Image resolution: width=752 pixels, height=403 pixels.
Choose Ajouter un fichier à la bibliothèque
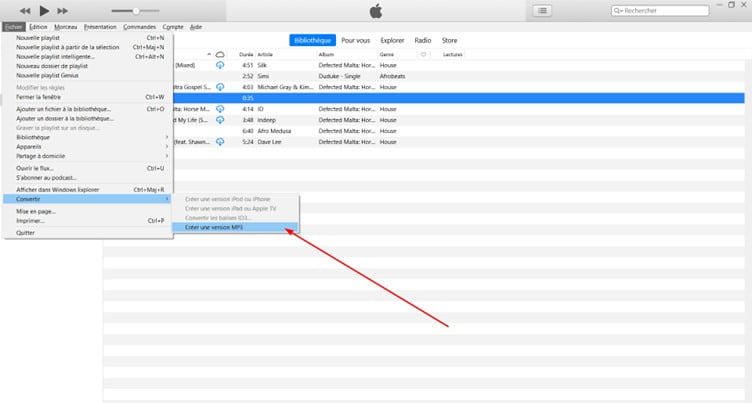88,109
